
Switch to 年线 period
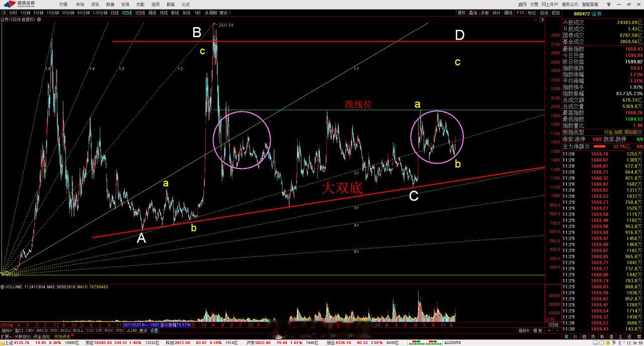click(186, 13)
